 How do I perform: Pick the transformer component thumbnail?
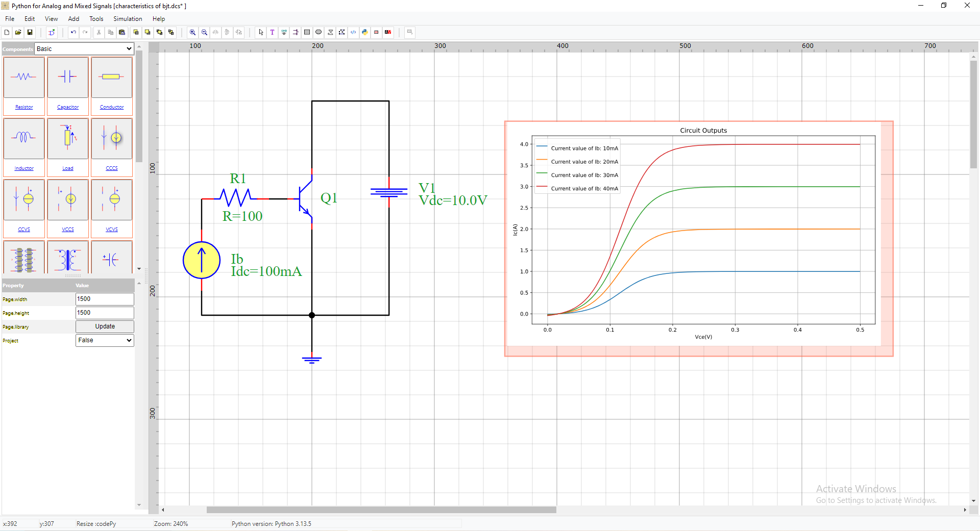point(68,258)
